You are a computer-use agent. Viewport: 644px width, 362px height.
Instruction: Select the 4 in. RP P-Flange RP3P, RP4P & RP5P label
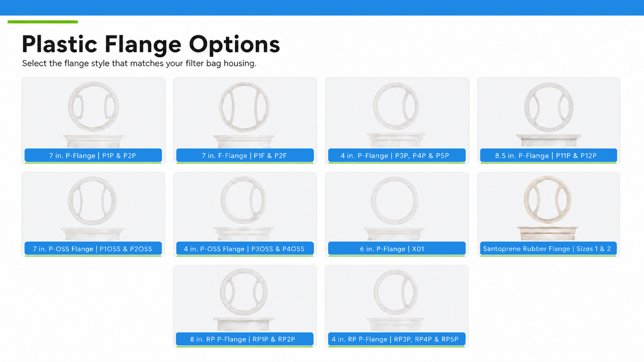(x=397, y=339)
